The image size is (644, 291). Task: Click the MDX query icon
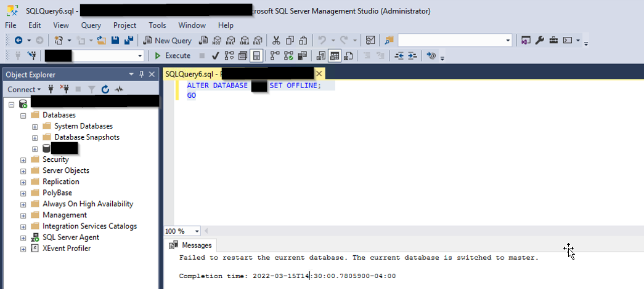coord(217,40)
